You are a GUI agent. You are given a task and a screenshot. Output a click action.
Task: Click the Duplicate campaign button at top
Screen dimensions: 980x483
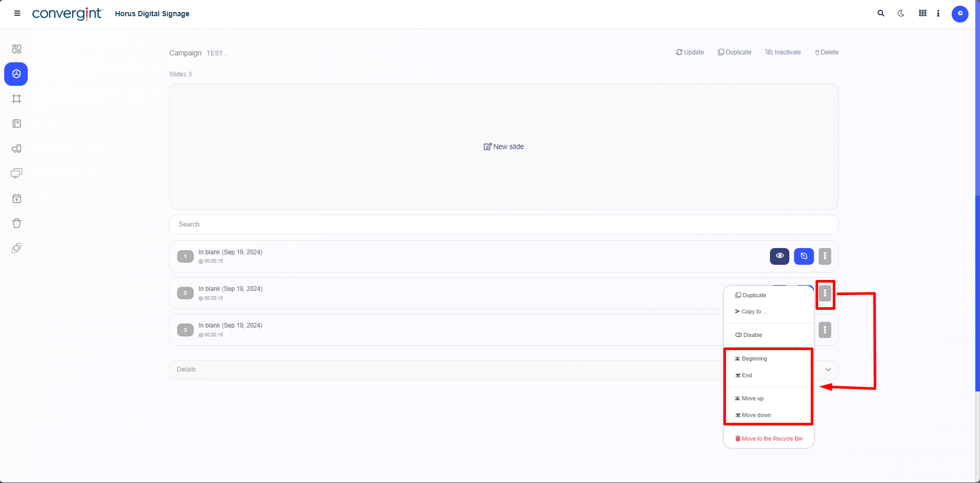[734, 52]
